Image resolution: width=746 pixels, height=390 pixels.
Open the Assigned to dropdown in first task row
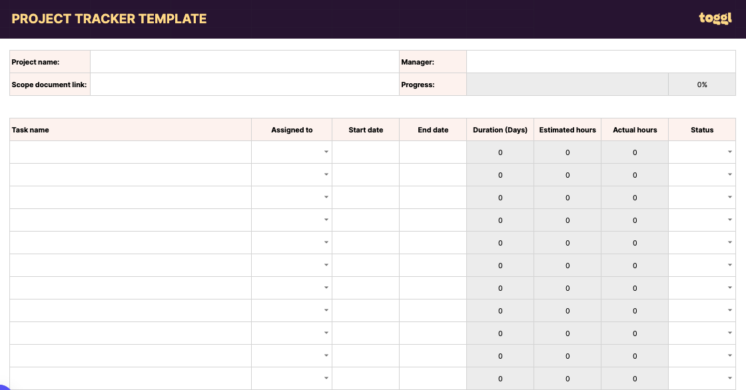click(326, 152)
